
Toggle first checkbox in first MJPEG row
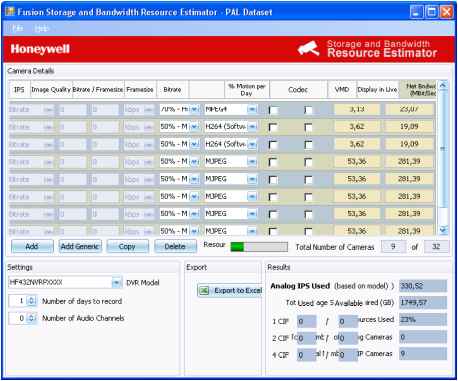(273, 162)
